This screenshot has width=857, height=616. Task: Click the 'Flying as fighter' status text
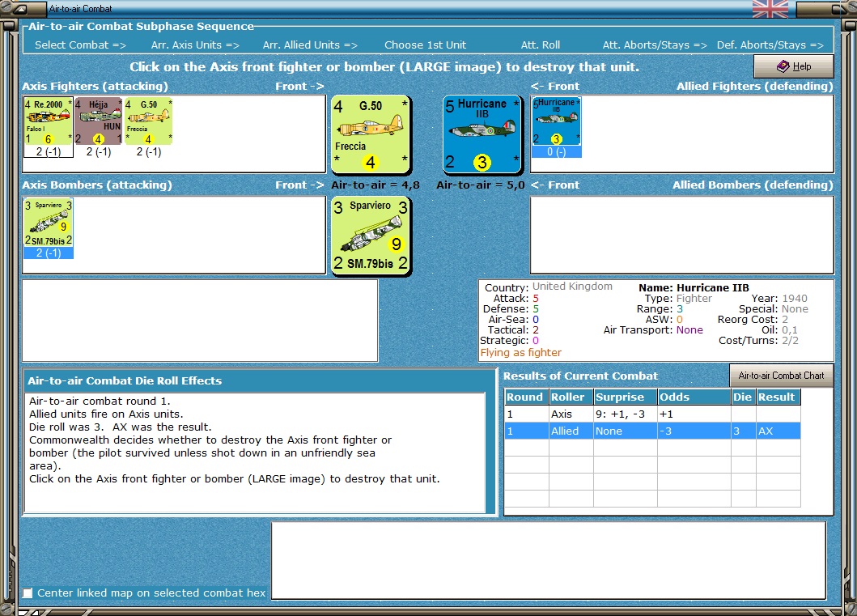pos(521,353)
